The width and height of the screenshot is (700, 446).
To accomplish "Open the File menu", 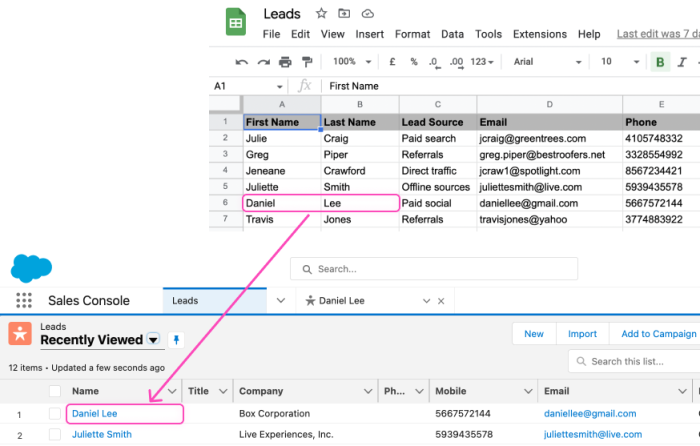I will 271,34.
